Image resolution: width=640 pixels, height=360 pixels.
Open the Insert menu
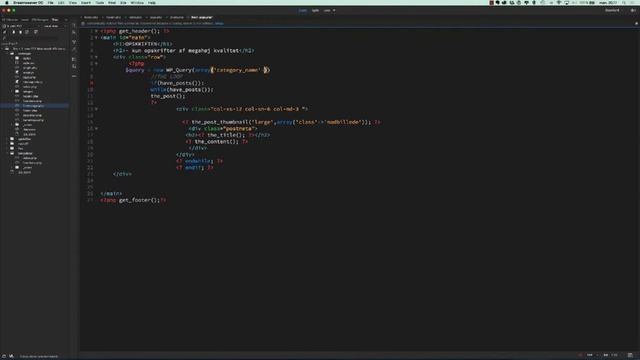click(x=86, y=2)
